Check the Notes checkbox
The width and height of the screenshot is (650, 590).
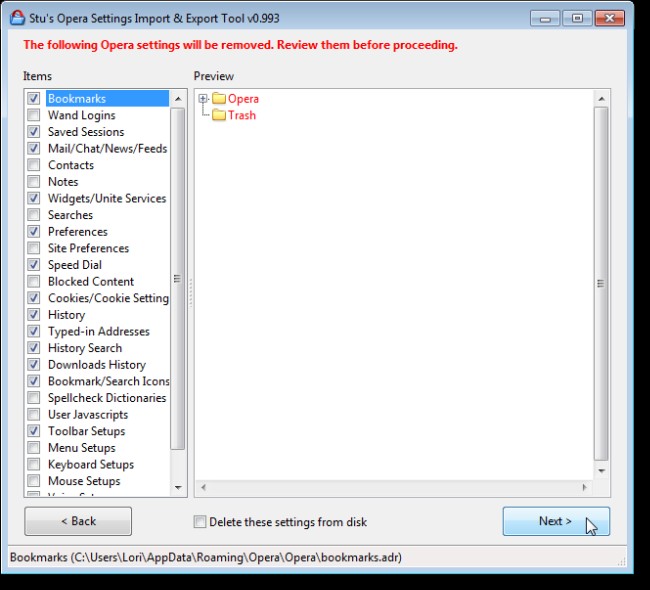click(34, 182)
